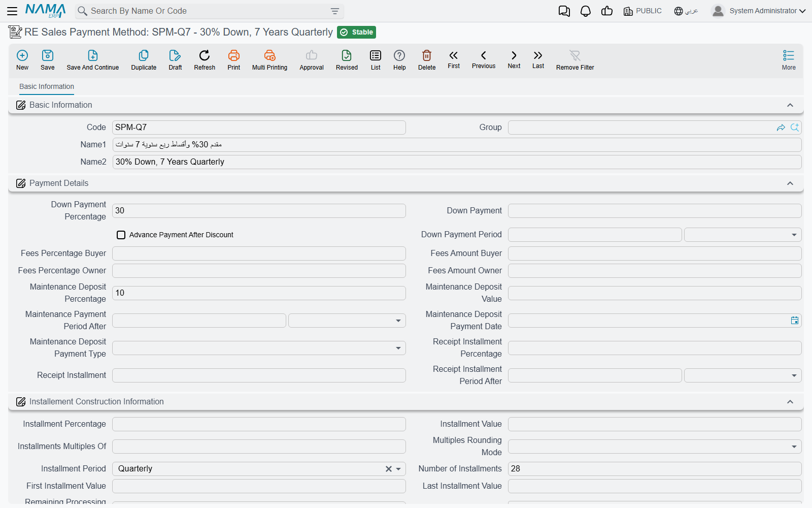Click the Search By Name Or Code box

pyautogui.click(x=210, y=11)
